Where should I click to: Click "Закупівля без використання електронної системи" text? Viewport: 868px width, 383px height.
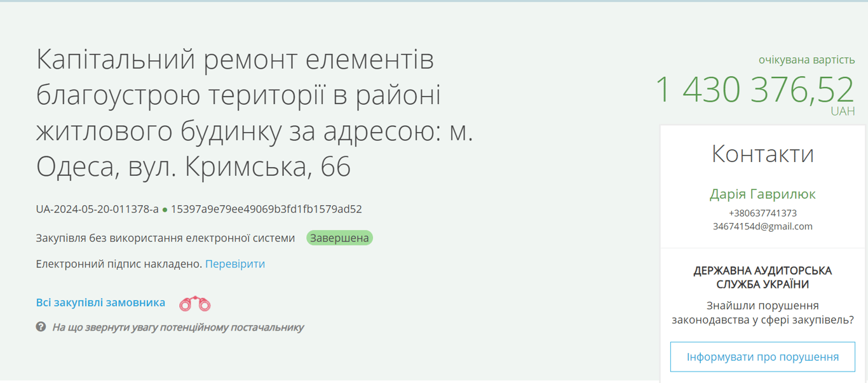pos(164,238)
